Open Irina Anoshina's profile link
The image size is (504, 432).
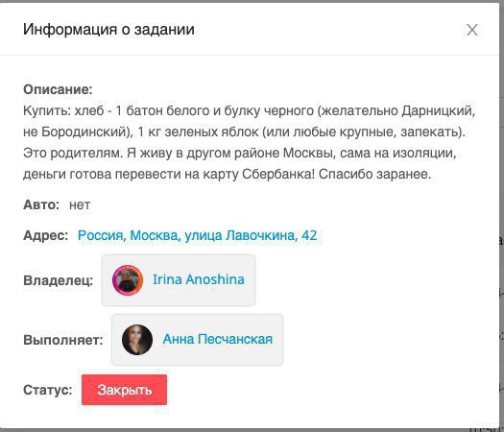199,279
